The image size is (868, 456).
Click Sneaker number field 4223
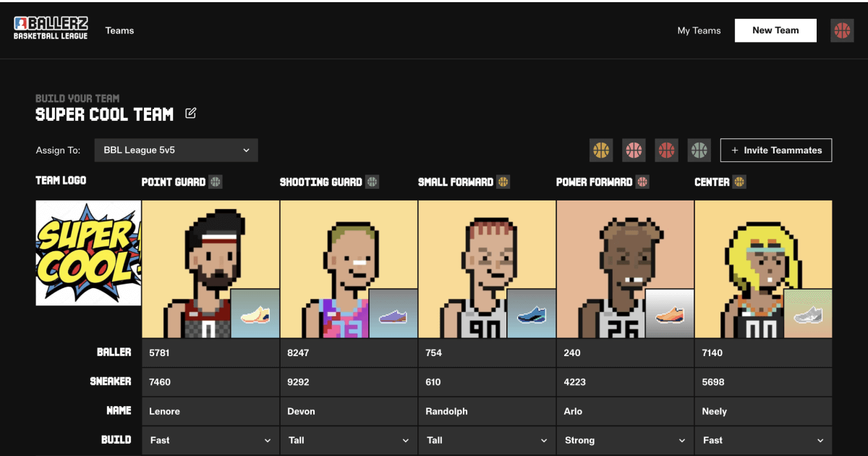pyautogui.click(x=625, y=381)
